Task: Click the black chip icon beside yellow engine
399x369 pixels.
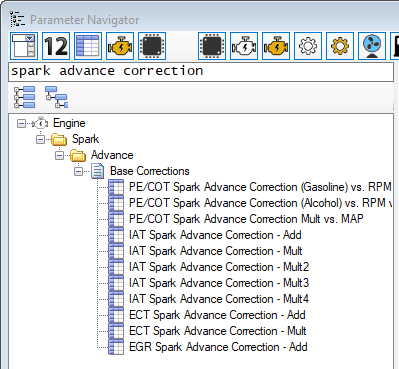Action: point(152,46)
